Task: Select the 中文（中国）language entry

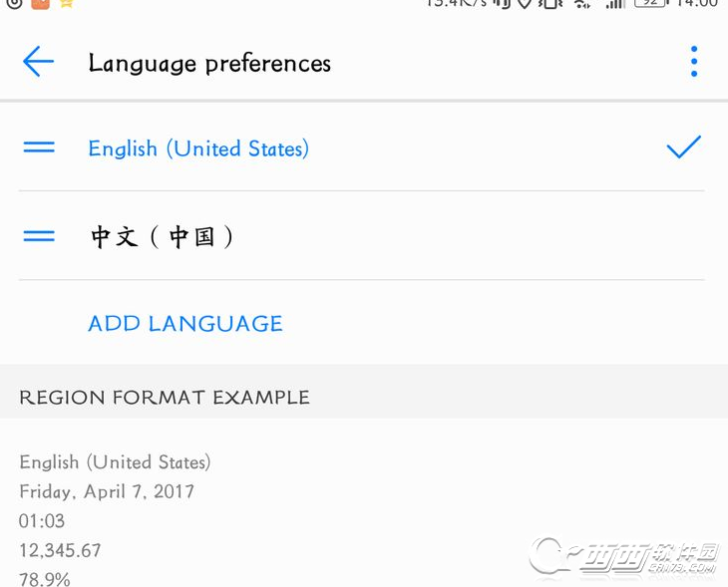Action: 163,236
